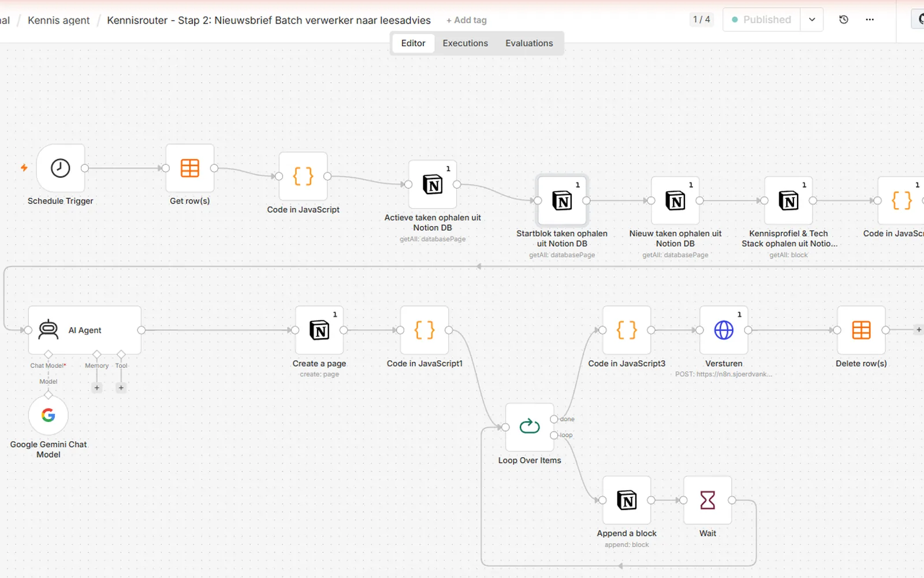Add a Tool sub-node with plus
The width and height of the screenshot is (924, 578).
pos(121,388)
